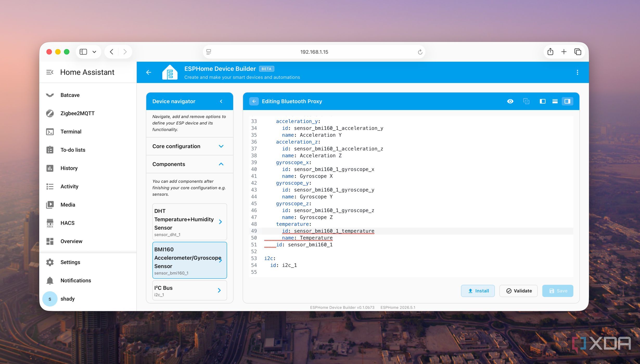Click the BETA badge
The width and height of the screenshot is (640, 364).
266,69
